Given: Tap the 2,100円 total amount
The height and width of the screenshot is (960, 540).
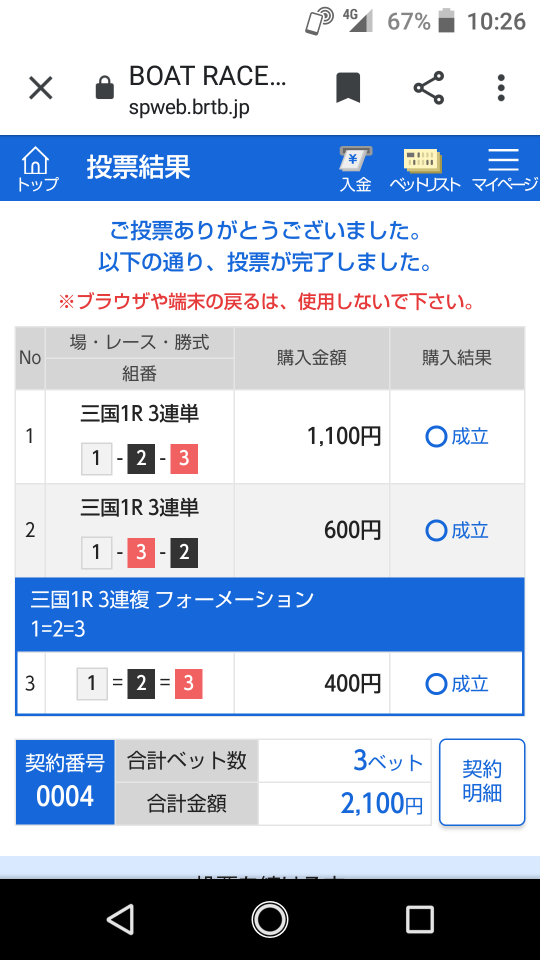Looking at the screenshot, I should click(x=381, y=804).
